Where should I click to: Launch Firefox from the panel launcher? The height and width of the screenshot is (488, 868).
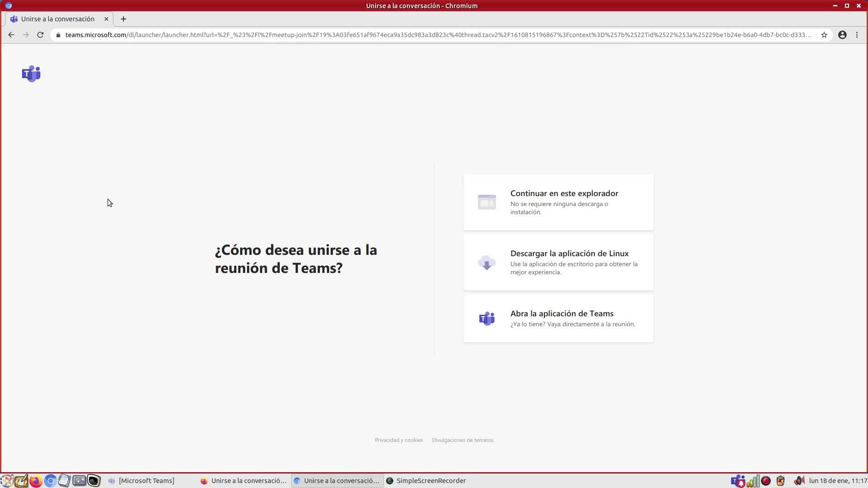(x=36, y=481)
